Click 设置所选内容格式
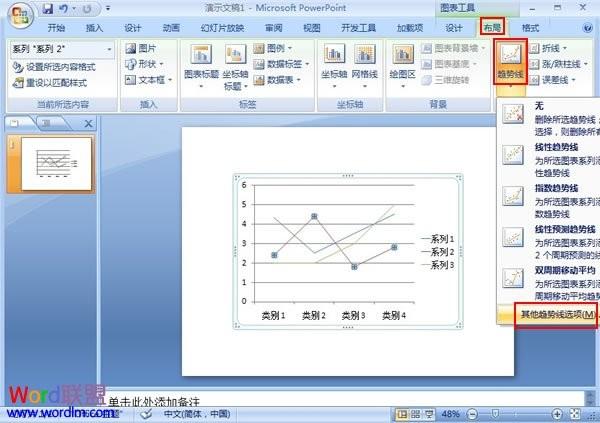This screenshot has width=600, height=423. point(54,67)
